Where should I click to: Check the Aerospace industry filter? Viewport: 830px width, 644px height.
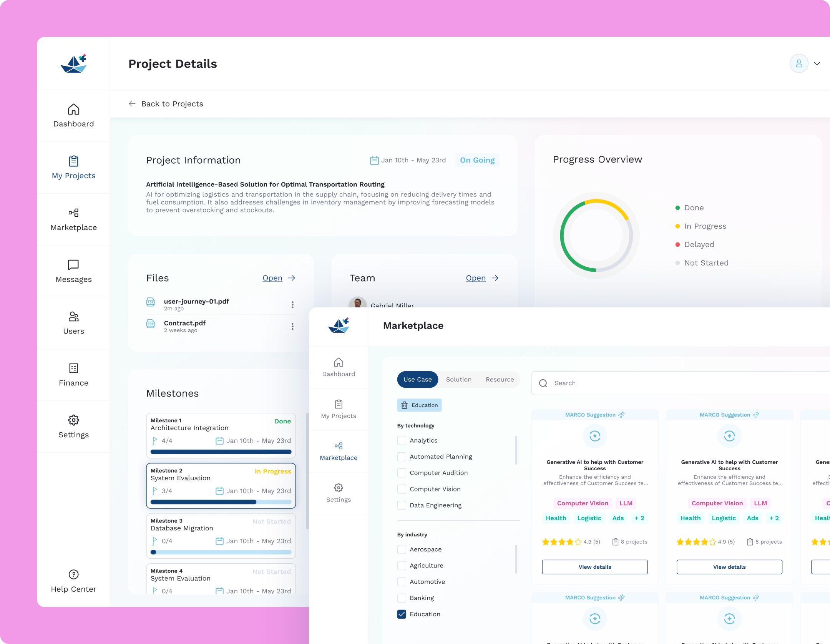tap(402, 549)
